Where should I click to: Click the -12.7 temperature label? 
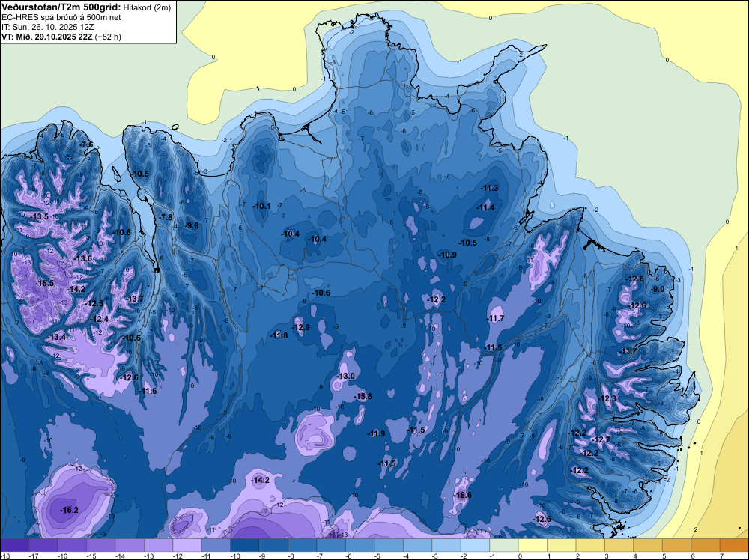tap(601, 439)
